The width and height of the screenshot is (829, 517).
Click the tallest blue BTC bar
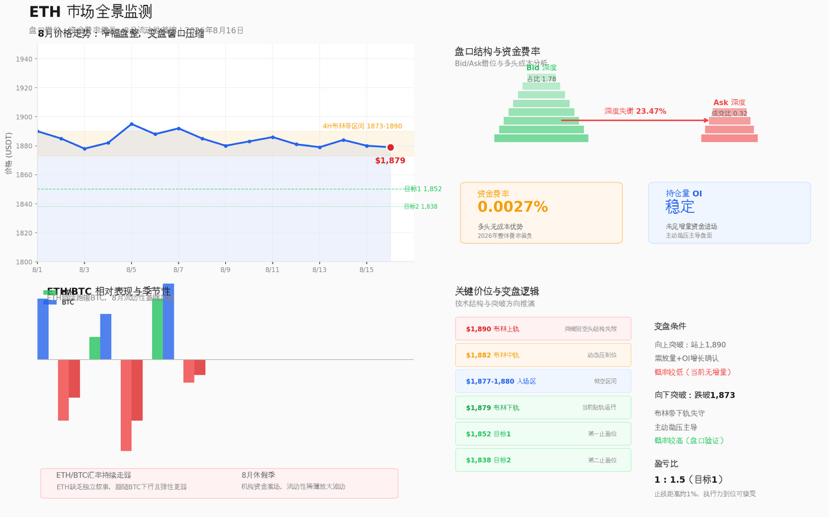coord(168,321)
